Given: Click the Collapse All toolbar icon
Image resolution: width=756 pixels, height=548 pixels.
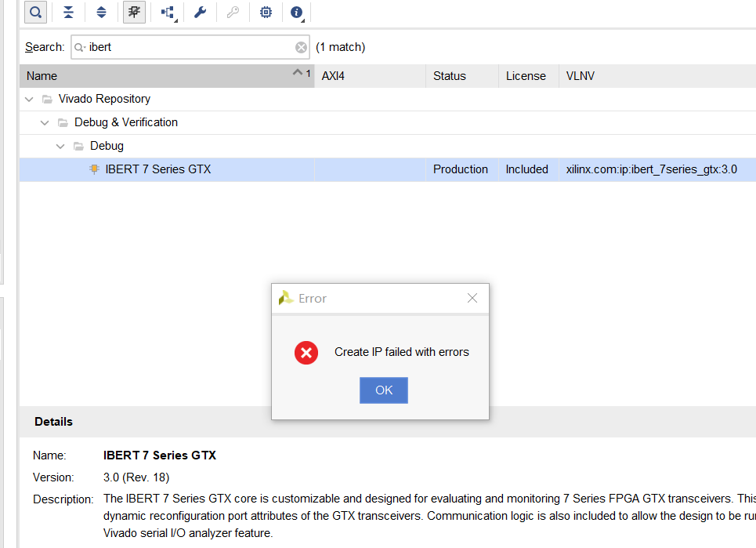Looking at the screenshot, I should click(x=68, y=12).
